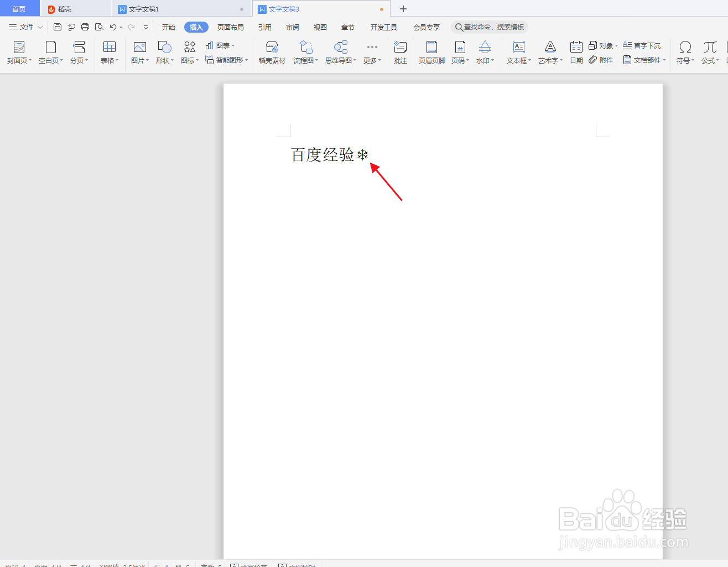Open the shapes (形状) tool
Image resolution: width=728 pixels, height=567 pixels.
165,53
